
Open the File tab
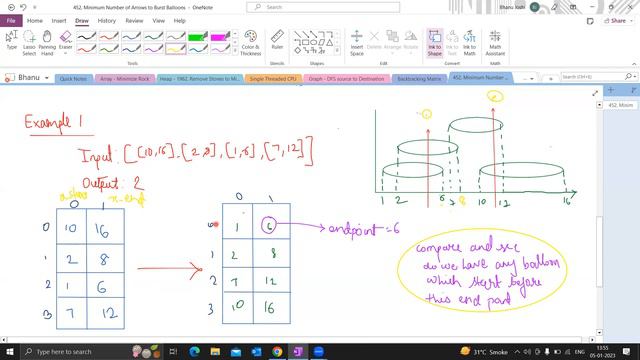(x=11, y=20)
